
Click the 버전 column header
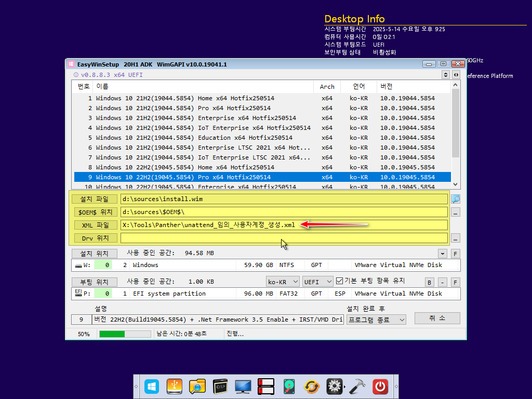(413, 87)
